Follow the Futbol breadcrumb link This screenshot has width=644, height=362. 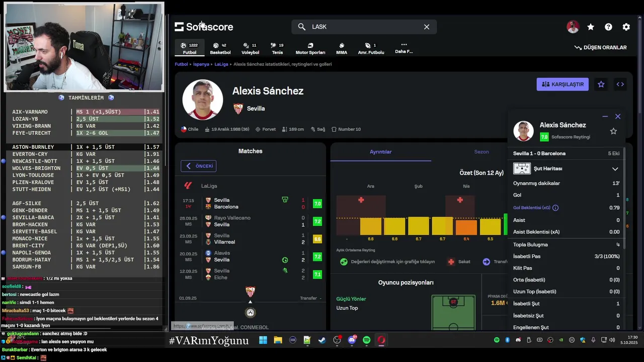[x=181, y=64]
